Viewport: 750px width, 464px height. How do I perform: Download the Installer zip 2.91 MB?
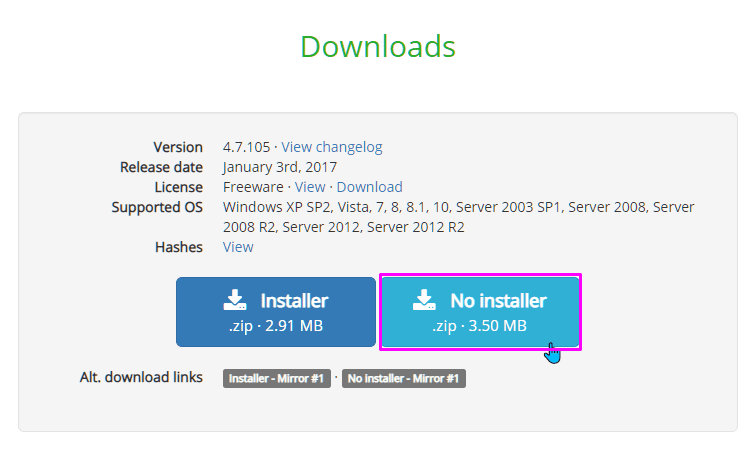276,312
